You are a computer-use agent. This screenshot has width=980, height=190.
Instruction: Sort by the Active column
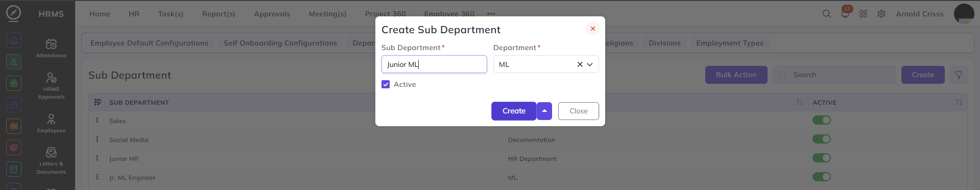coord(959,102)
